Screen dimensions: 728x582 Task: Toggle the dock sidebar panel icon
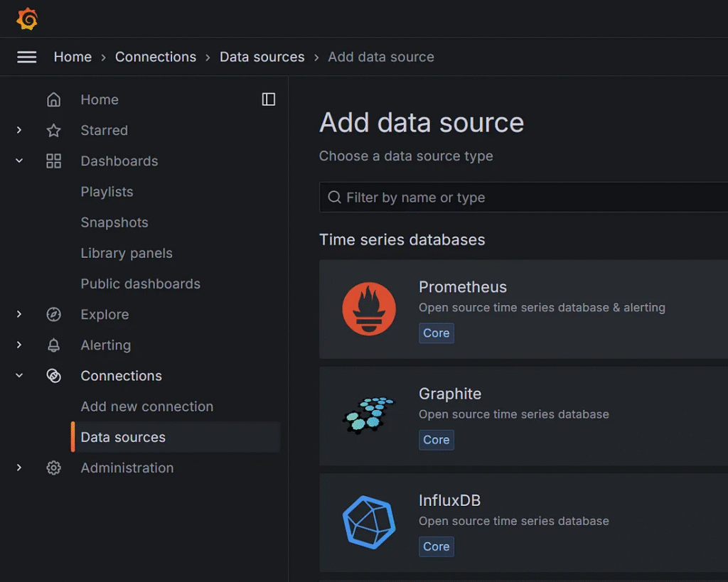(268, 99)
